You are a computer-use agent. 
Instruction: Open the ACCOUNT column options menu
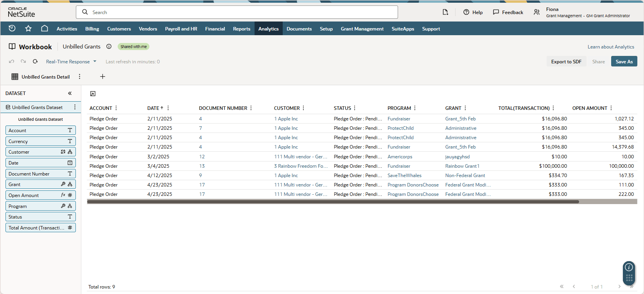click(x=116, y=108)
